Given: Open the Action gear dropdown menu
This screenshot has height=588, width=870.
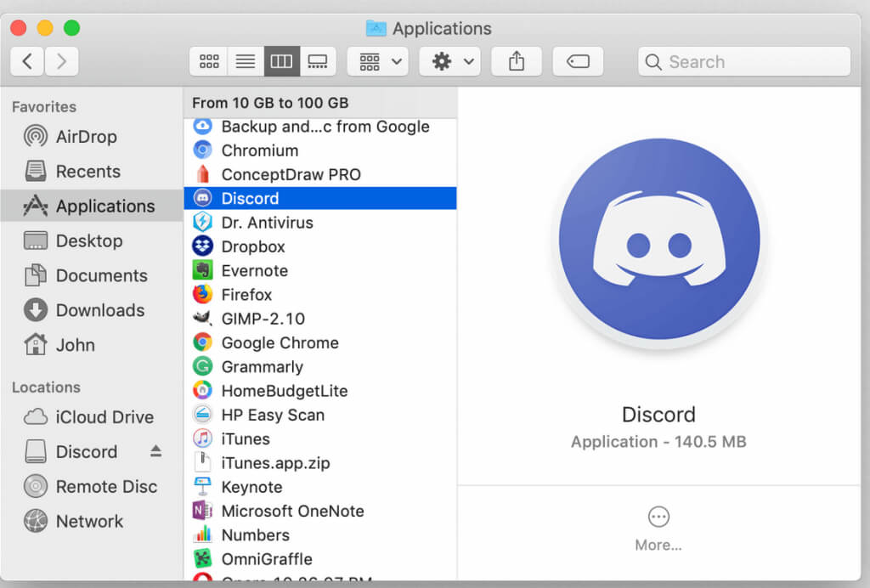Looking at the screenshot, I should [449, 61].
